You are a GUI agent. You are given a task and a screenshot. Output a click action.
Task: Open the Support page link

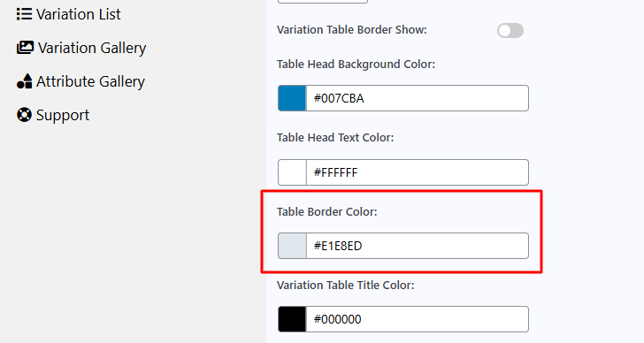tap(53, 115)
